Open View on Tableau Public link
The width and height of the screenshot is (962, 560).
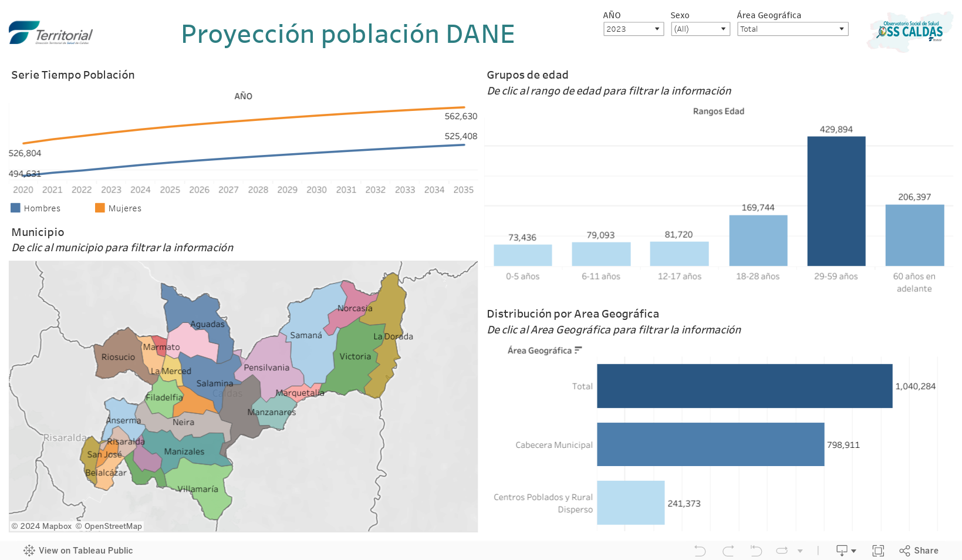point(78,551)
